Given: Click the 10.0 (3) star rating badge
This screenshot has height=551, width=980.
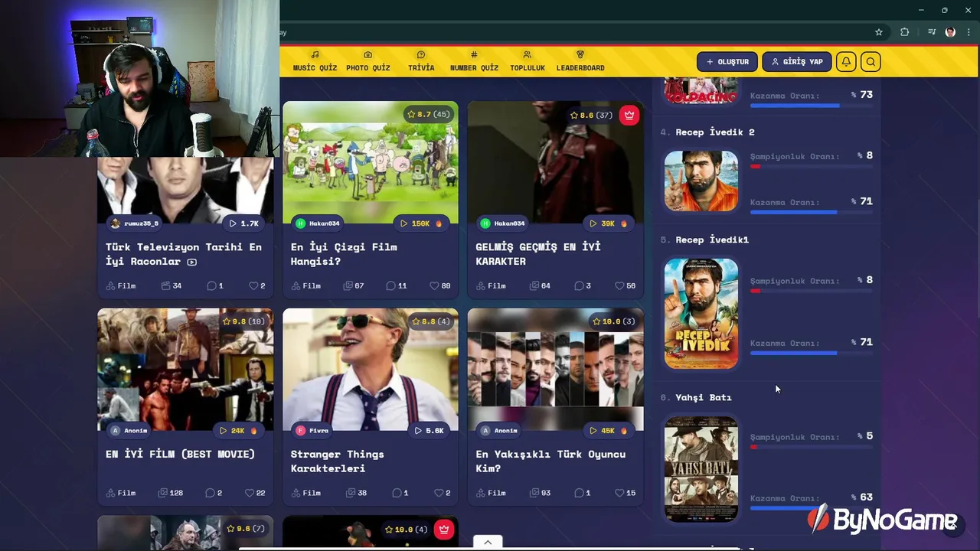Looking at the screenshot, I should click(x=613, y=321).
